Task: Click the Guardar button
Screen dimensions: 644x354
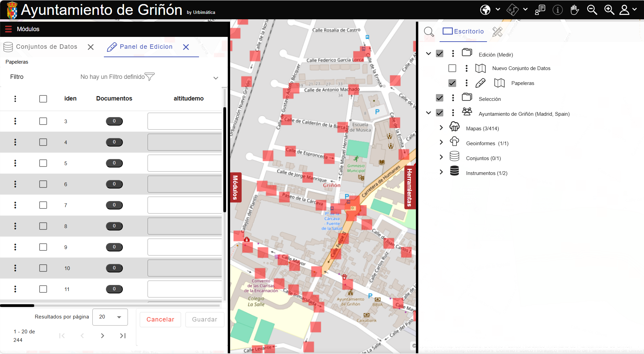Action: (204, 319)
